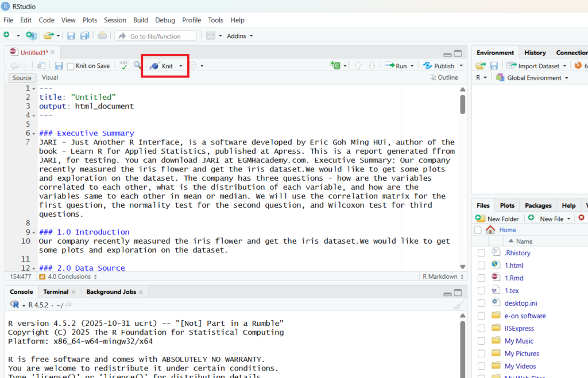Expand the Global Environment dropdown
Screen dimensions: 588x378
click(566, 78)
